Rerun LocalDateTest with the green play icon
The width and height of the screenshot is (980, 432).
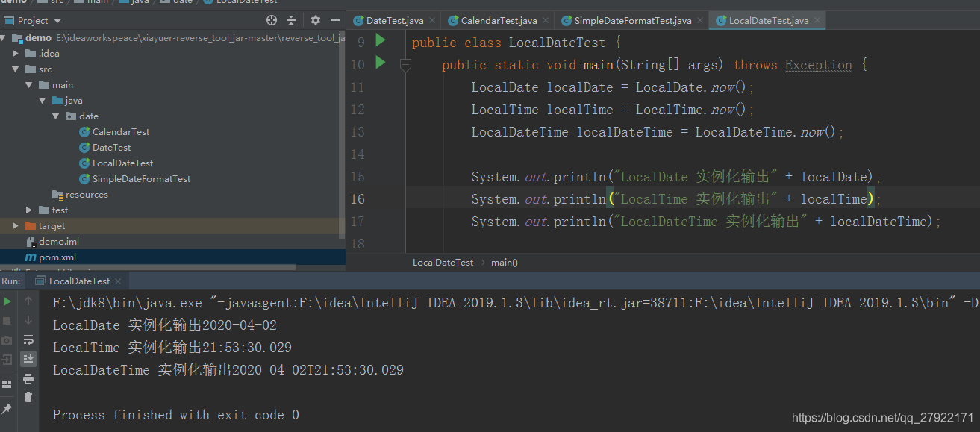click(7, 301)
